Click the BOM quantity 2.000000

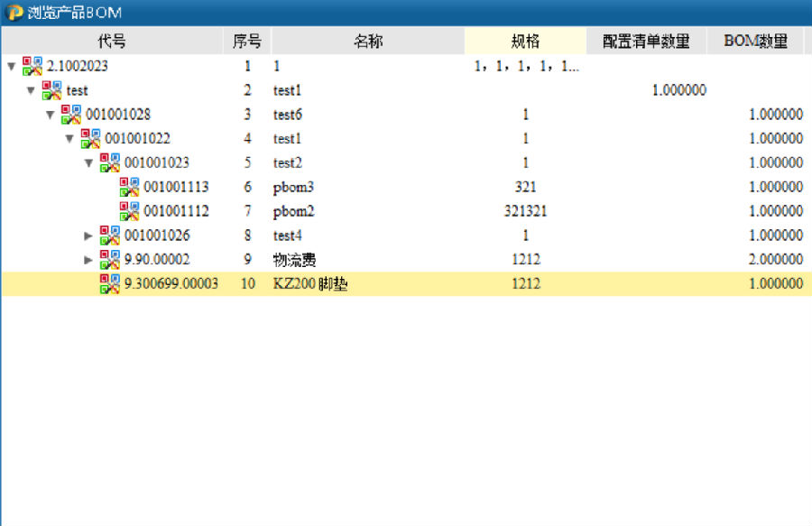pos(776,259)
